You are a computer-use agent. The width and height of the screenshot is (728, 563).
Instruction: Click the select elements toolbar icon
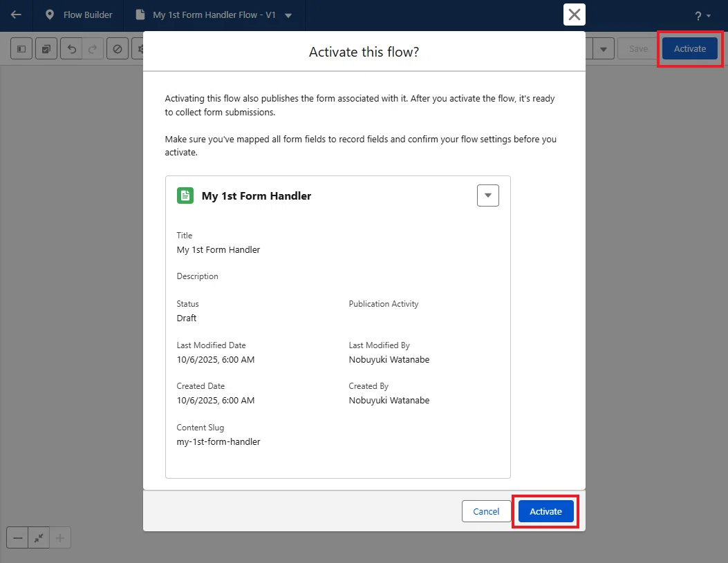(46, 48)
